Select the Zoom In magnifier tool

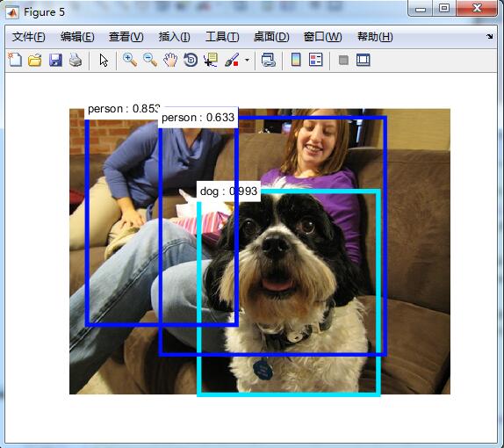click(130, 60)
